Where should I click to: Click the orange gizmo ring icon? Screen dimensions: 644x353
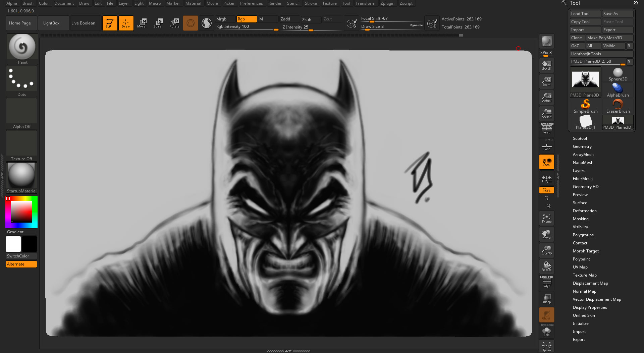190,23
